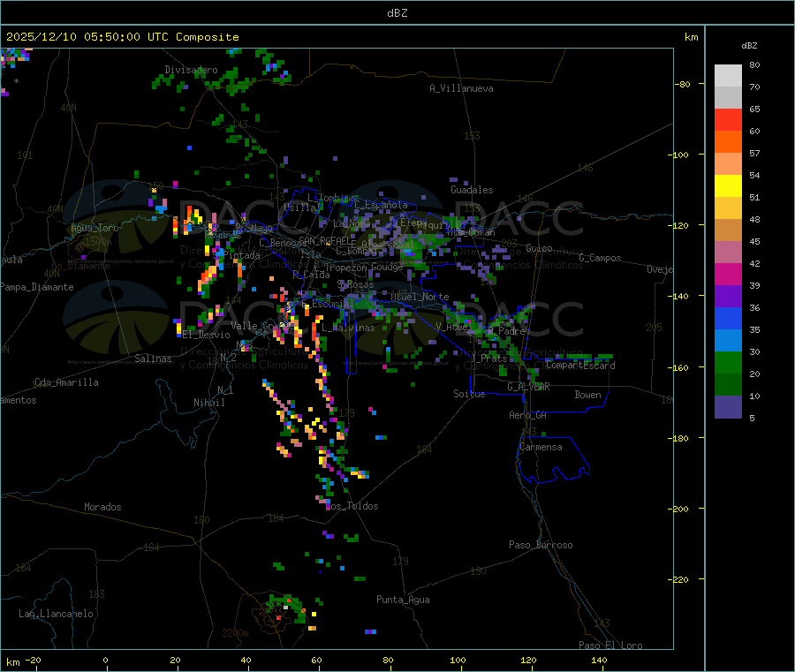Click the Morados label
Screen dimensions: 795x672
tap(102, 507)
